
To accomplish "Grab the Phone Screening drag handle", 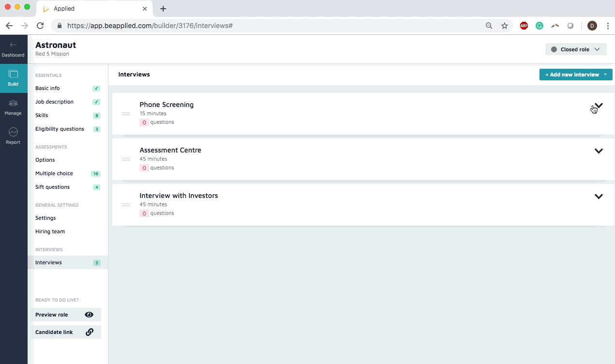I will [x=126, y=114].
